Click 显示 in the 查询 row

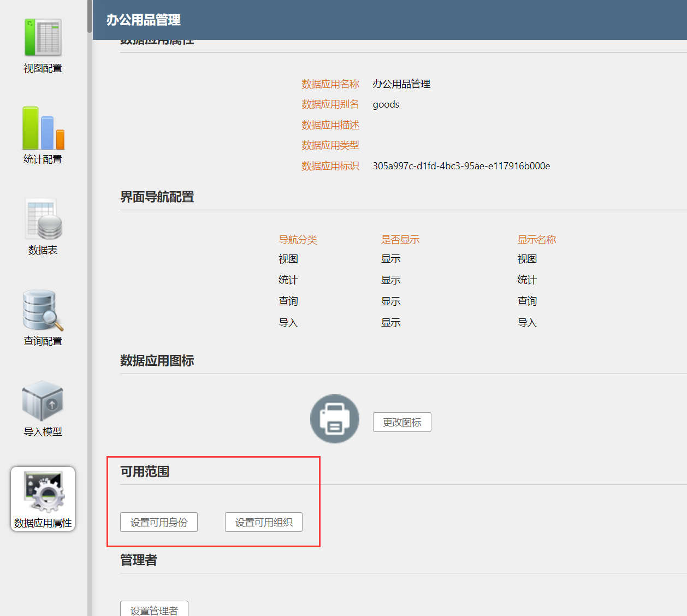[391, 301]
